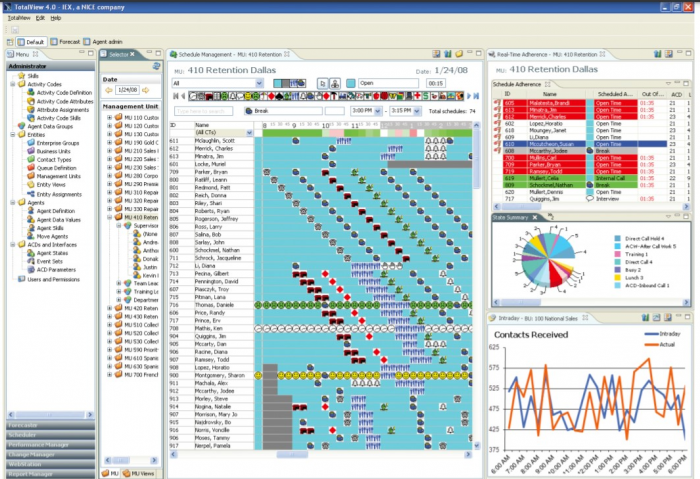Open the All filter dropdown

259,83
